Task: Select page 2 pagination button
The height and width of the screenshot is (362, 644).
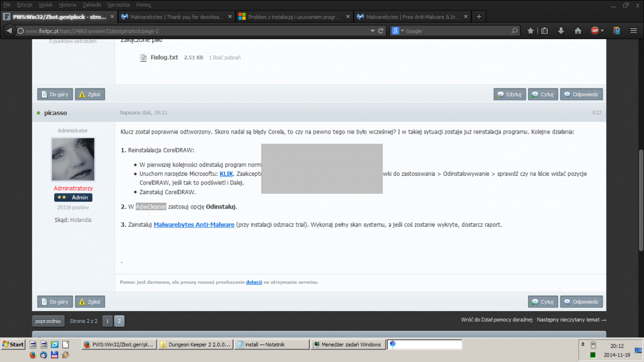Action: click(120, 321)
